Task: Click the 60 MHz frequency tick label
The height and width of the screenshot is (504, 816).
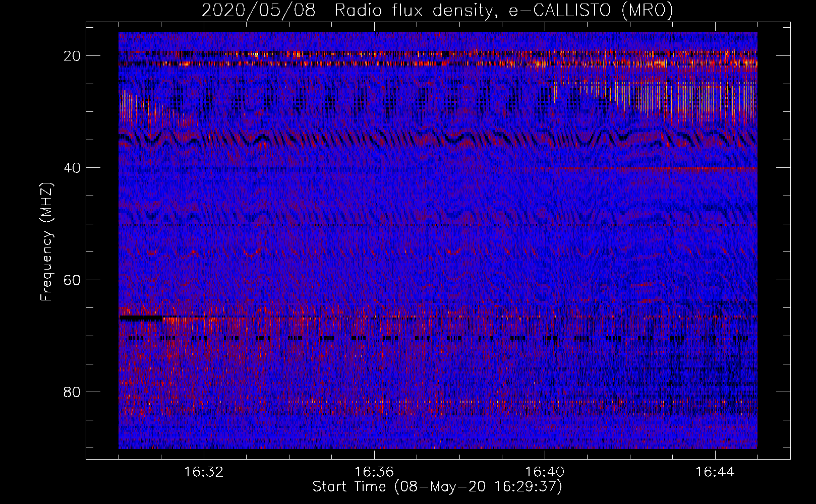Action: pos(73,280)
